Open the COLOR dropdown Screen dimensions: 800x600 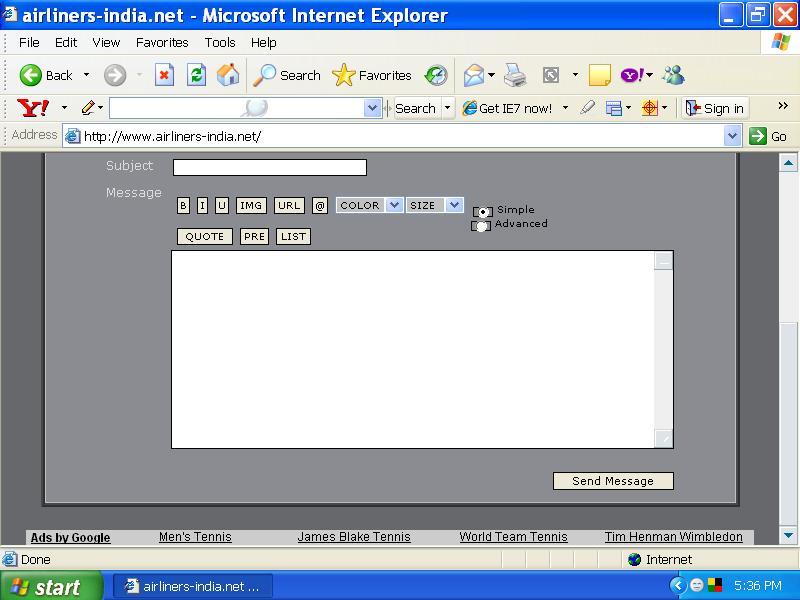pos(370,205)
